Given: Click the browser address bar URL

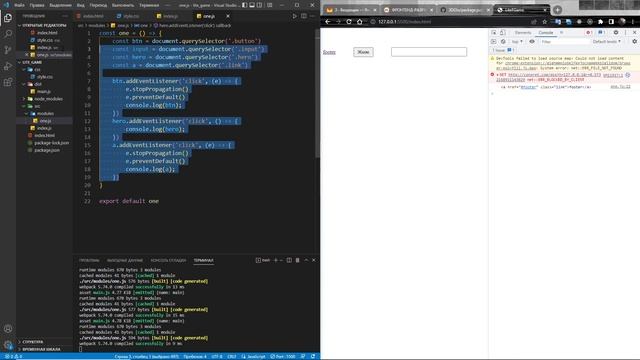Looking at the screenshot, I should tap(404, 22).
